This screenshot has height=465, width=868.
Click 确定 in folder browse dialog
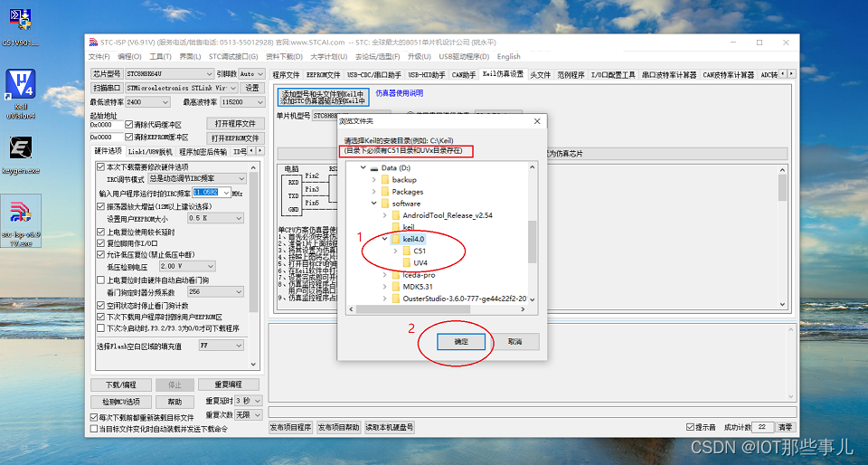(x=461, y=342)
